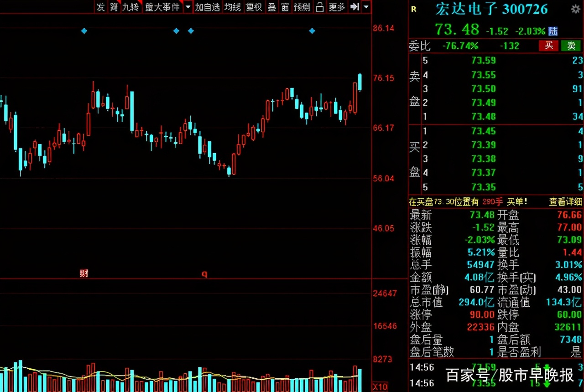This screenshot has width=584, height=392.
Task: Click the 委比 value -76.74%
Action: [x=460, y=46]
